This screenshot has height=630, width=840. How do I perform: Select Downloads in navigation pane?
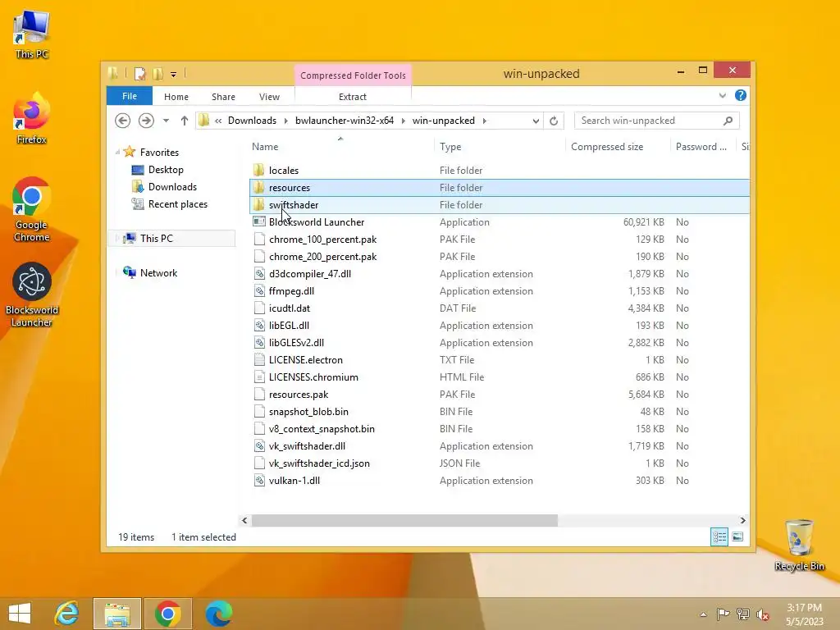point(172,187)
